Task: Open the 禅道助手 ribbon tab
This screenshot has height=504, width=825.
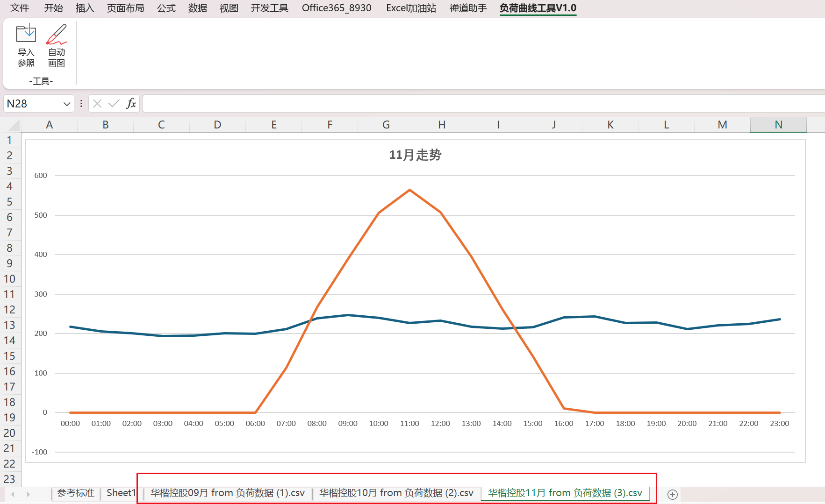Action: pos(468,8)
